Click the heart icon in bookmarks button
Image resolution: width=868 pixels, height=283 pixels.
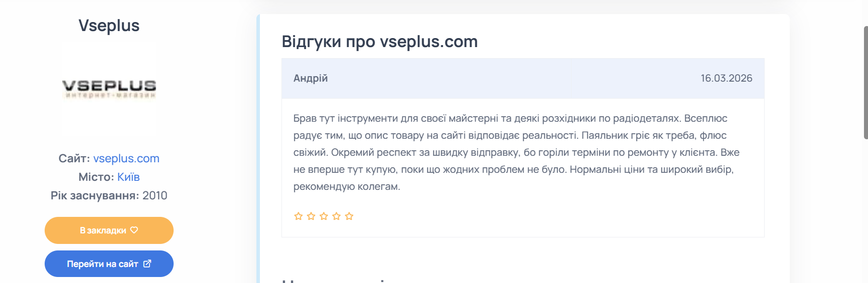(134, 230)
